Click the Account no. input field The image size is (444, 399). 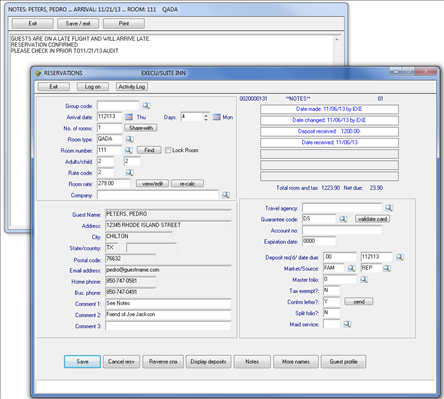coord(342,230)
